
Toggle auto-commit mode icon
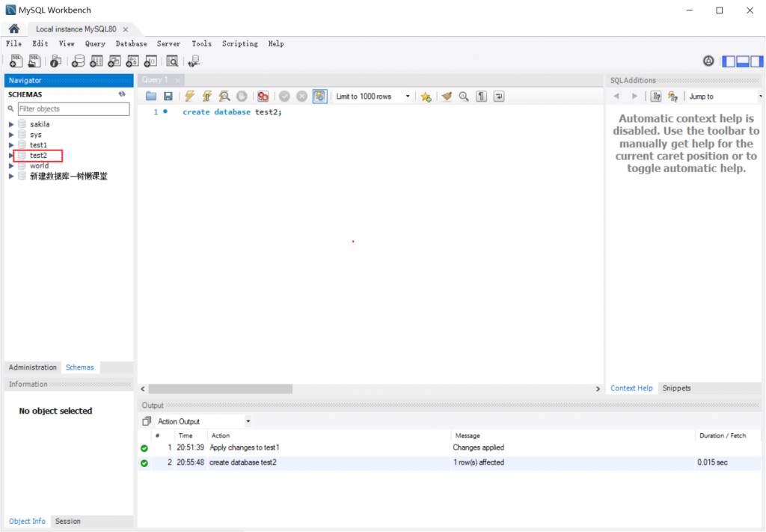[319, 97]
